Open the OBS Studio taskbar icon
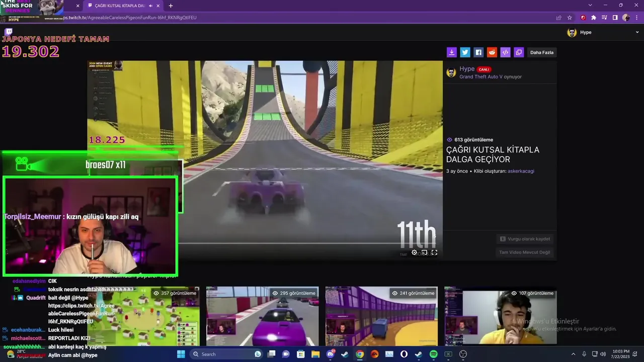Screen dimensions: 644x362 pos(463,354)
